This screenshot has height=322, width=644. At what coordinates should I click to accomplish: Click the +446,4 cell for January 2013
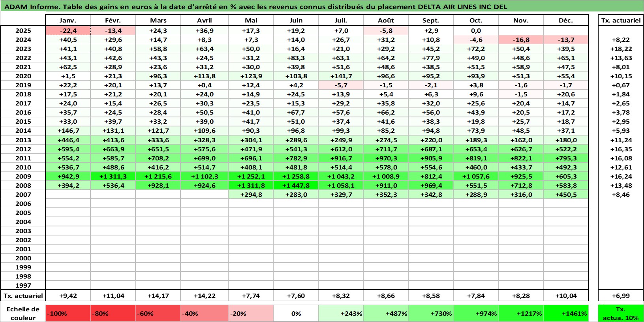click(68, 140)
